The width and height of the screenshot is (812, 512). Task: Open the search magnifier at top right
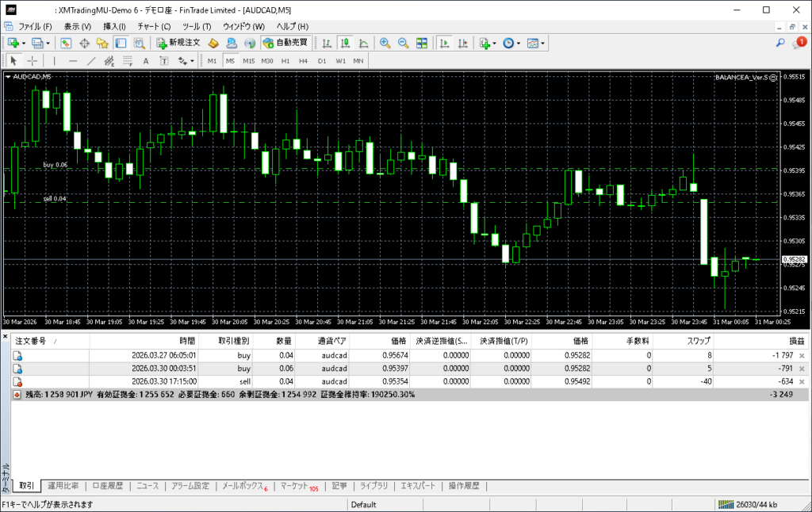click(x=780, y=43)
